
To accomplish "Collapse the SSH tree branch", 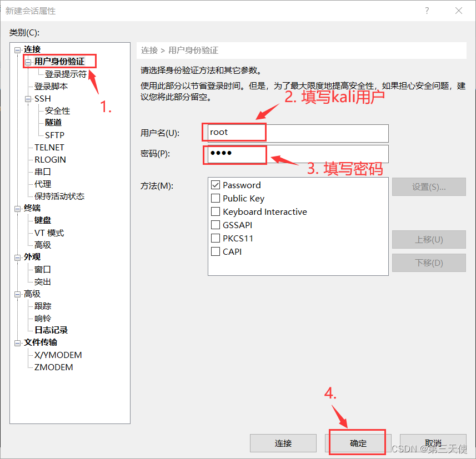I will click(x=27, y=98).
